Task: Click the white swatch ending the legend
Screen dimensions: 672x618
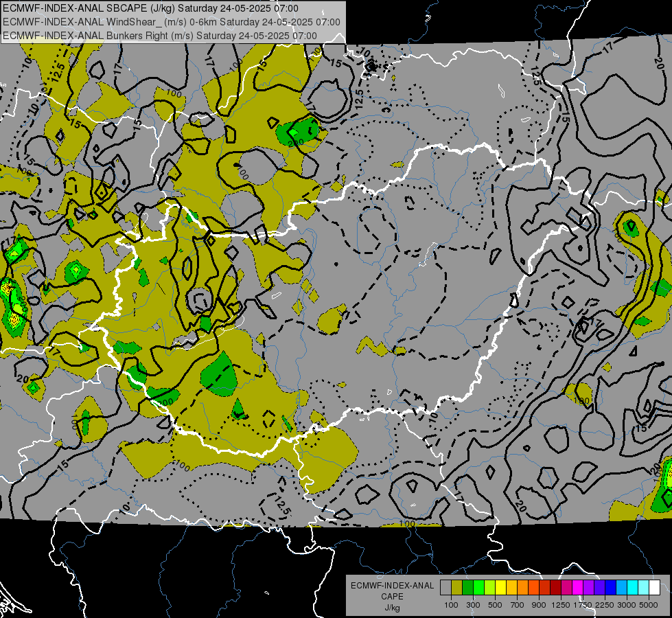Action: click(x=654, y=587)
